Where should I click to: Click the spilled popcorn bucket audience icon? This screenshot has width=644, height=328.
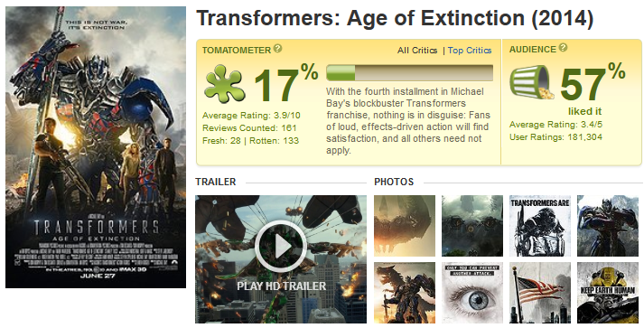(x=532, y=82)
